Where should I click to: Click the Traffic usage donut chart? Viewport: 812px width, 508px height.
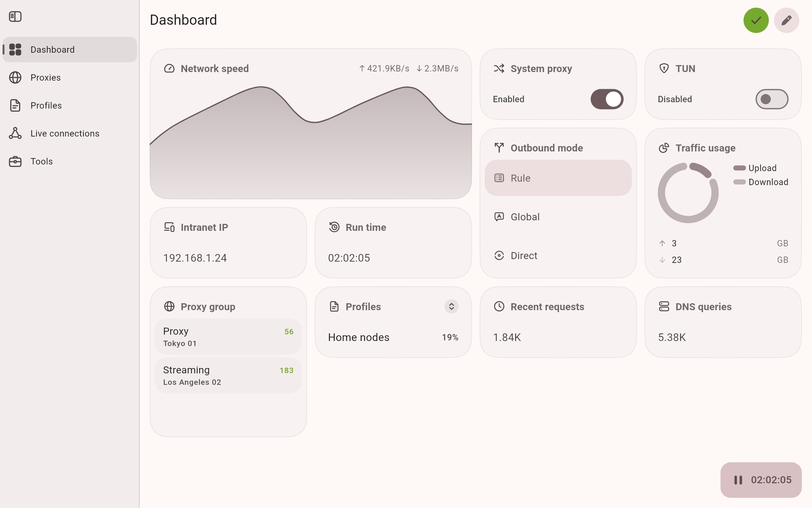tap(688, 193)
